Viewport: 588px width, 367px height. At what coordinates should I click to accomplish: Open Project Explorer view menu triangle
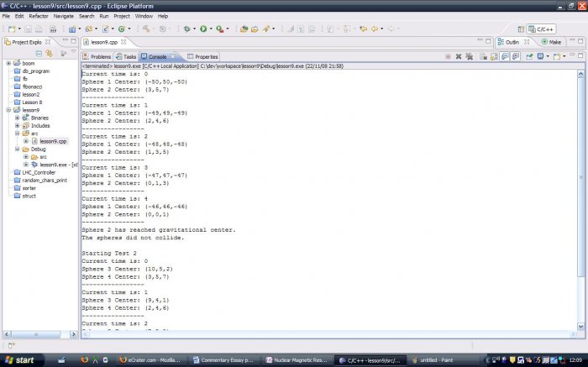(x=74, y=52)
